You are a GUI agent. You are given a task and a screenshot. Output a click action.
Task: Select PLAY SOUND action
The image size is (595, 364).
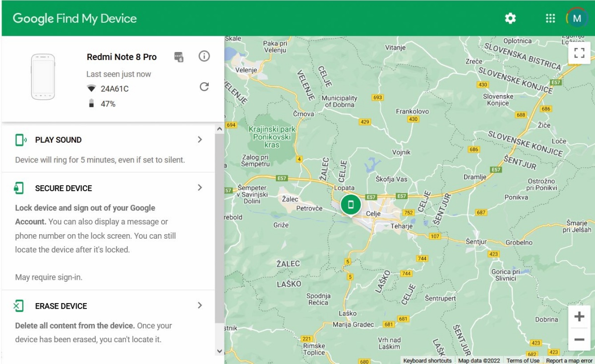coord(58,140)
